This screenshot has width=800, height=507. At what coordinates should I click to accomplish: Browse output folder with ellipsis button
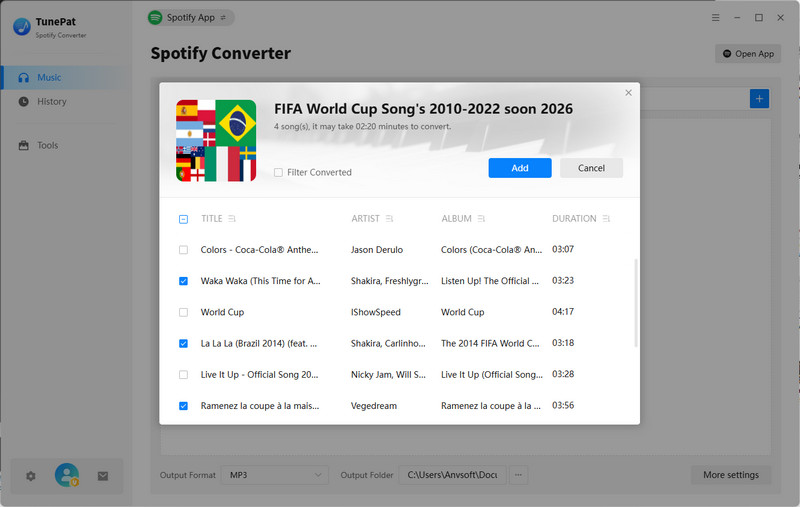pos(518,475)
